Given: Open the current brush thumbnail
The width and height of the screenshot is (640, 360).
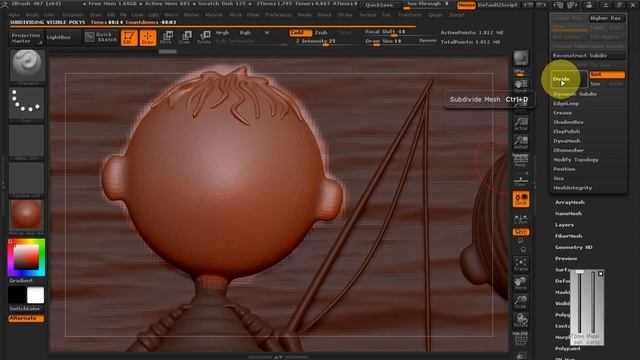Looking at the screenshot, I should click(x=27, y=66).
